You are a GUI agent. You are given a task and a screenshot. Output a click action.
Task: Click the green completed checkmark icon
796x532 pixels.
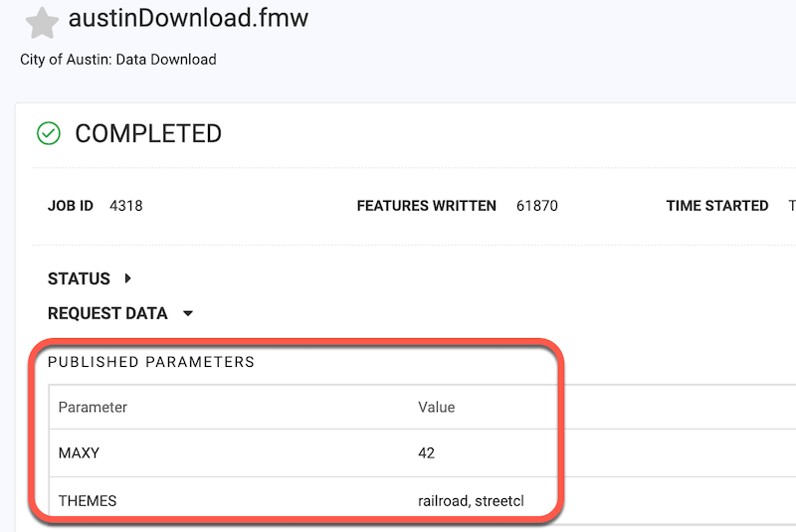[x=49, y=133]
